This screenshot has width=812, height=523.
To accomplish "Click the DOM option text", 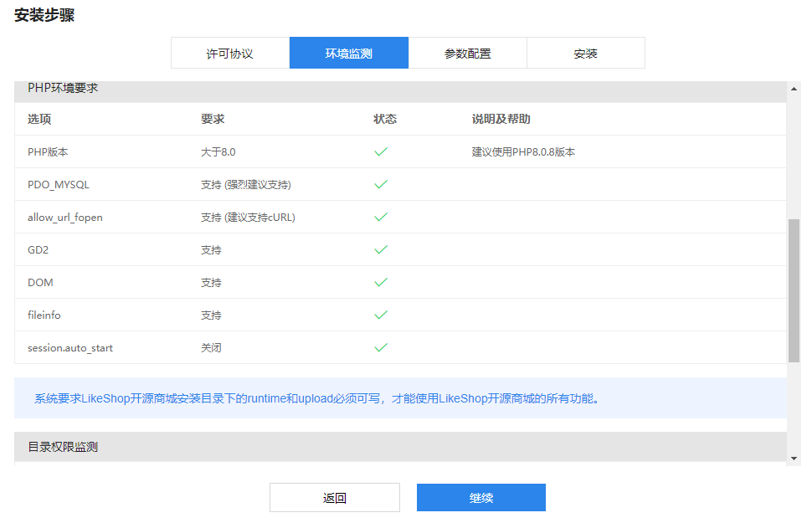I will 40,282.
